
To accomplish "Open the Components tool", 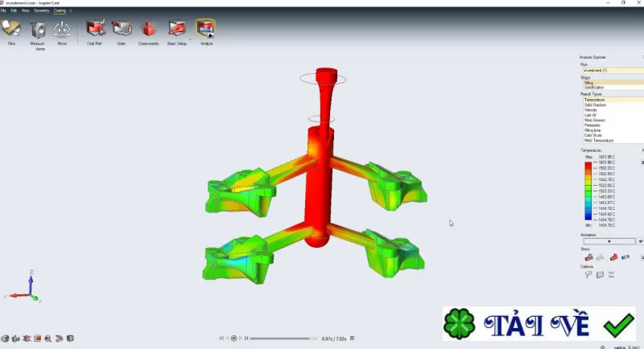I will (x=148, y=29).
